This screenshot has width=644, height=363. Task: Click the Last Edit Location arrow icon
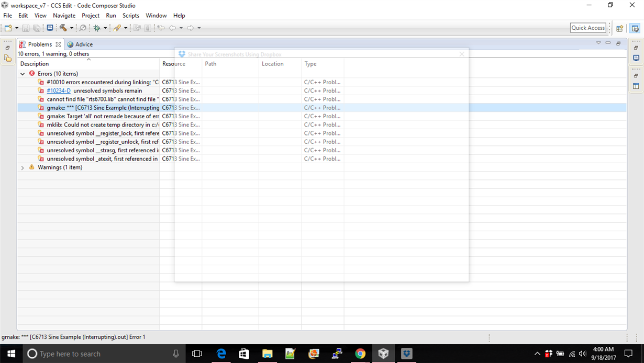tap(161, 28)
